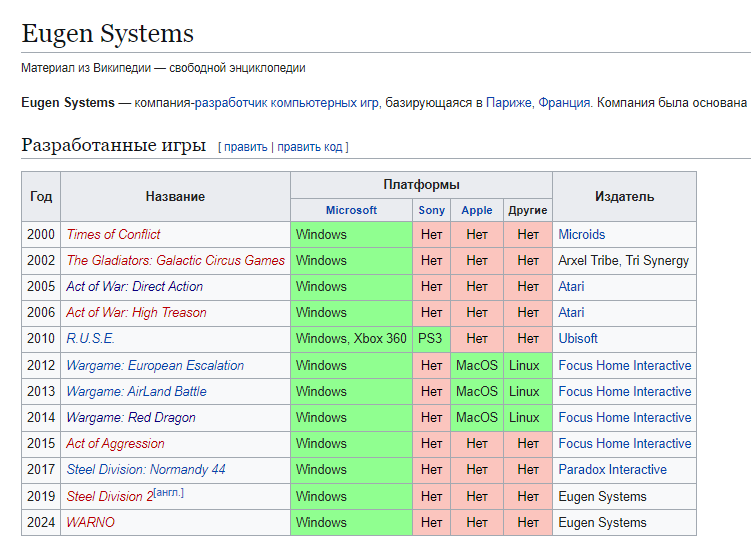Open Atari publisher link in 2005 row
751x541 pixels.
click(x=571, y=286)
